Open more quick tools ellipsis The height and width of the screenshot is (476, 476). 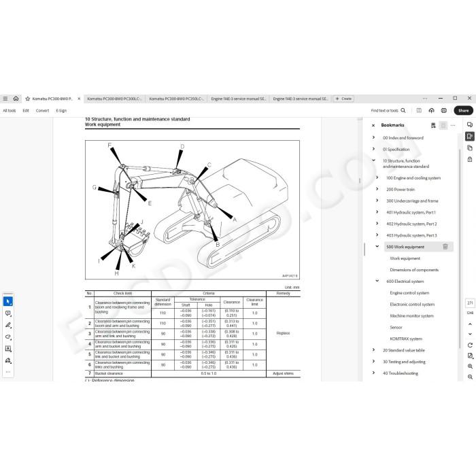tap(8, 371)
